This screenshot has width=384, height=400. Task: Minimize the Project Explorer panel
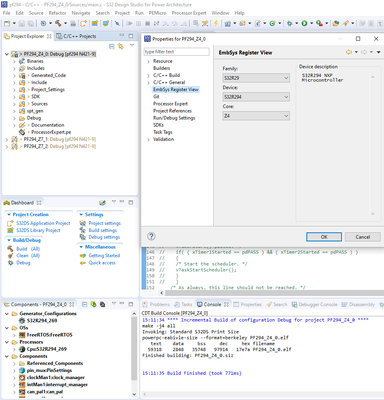point(122,35)
